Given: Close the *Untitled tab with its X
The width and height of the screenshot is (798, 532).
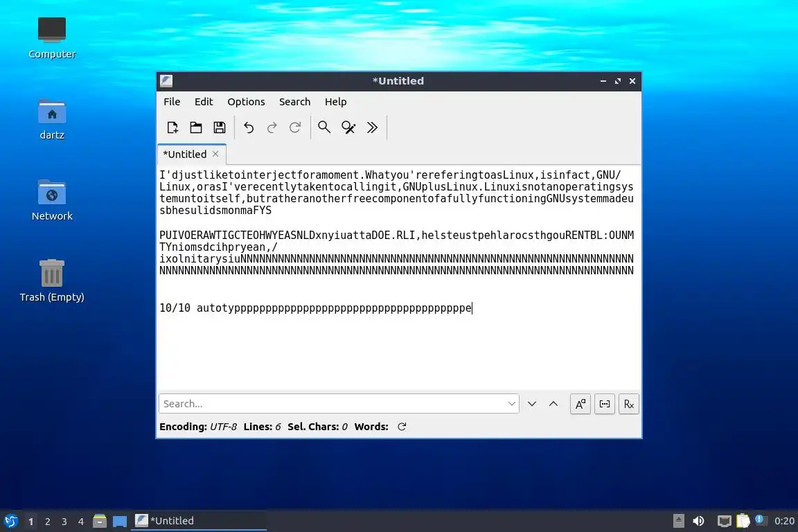Looking at the screenshot, I should 216,154.
